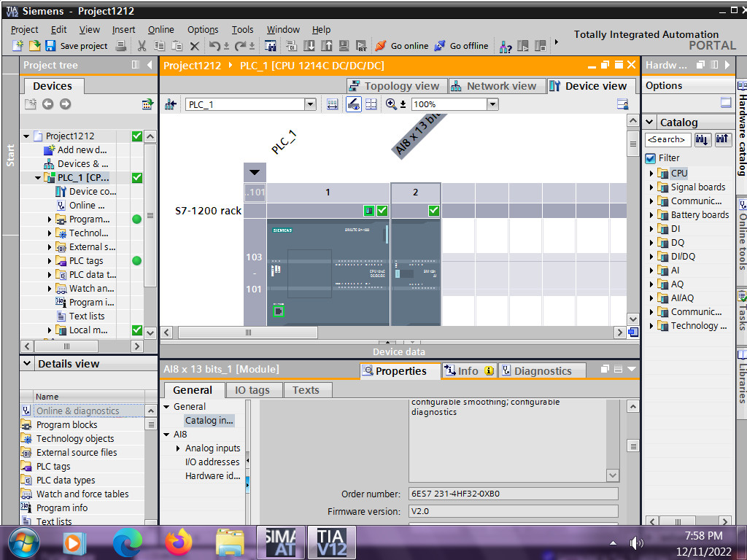
Task: Click catalog search down icon
Action: [x=702, y=139]
